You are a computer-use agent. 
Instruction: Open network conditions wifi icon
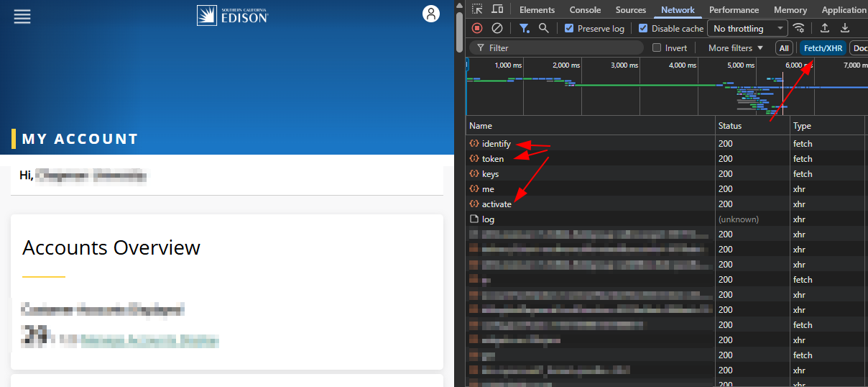(799, 28)
